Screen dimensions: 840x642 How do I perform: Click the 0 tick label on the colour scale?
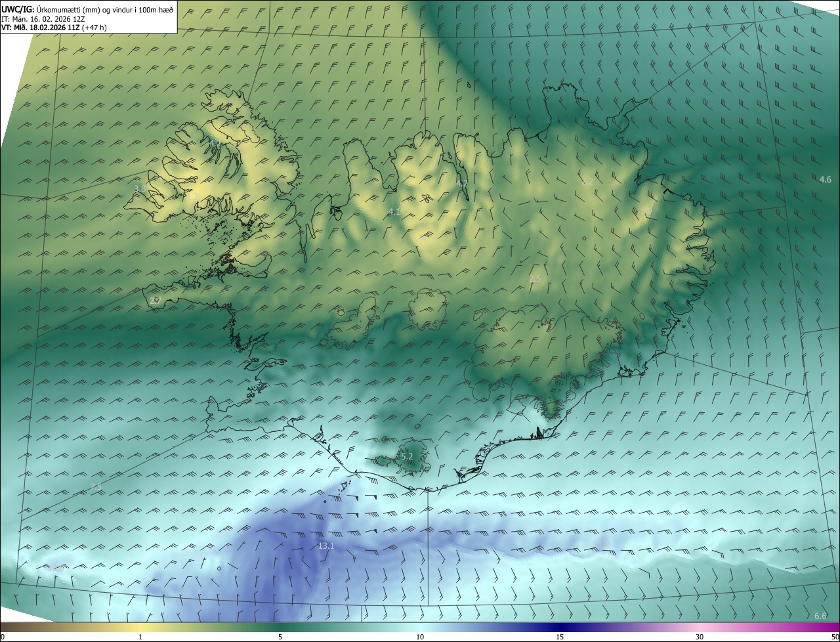pyautogui.click(x=3, y=637)
